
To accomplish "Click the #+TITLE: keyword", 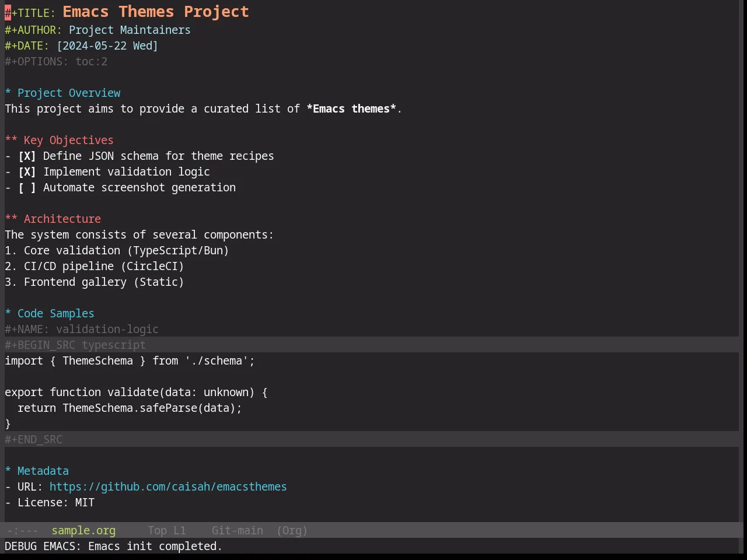I will (30, 13).
